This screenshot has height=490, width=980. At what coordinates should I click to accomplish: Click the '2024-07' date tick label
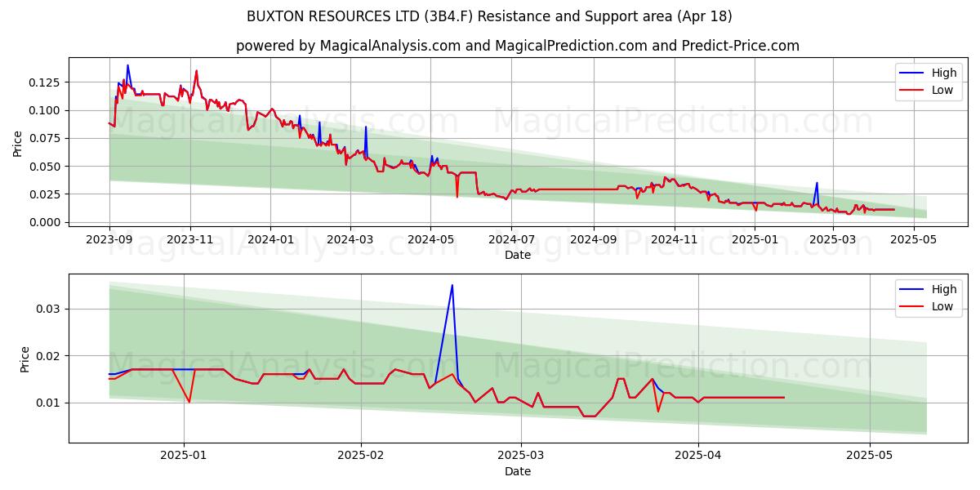pos(511,239)
